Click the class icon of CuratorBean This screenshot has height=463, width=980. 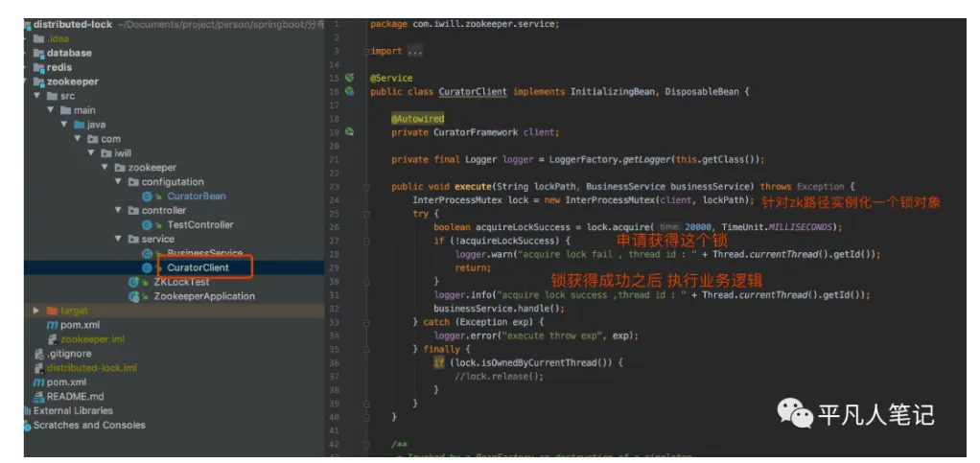(148, 197)
